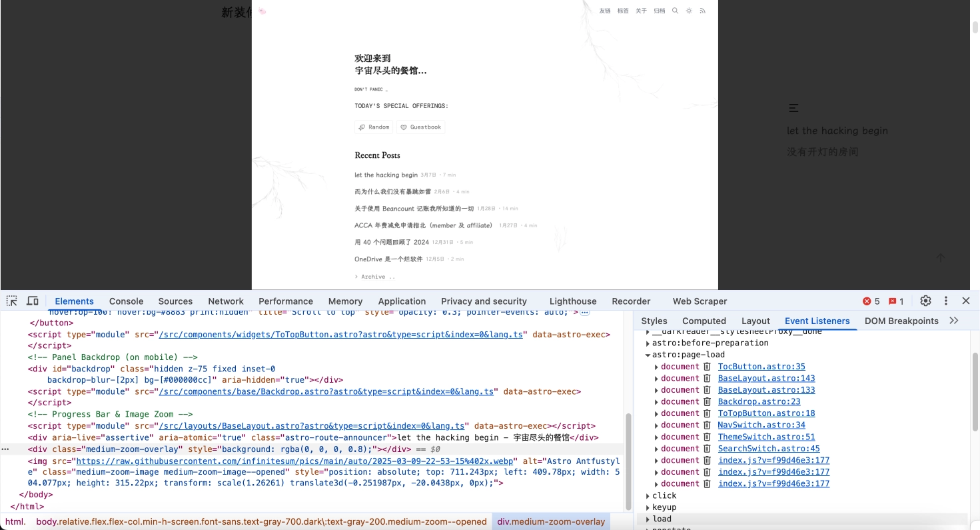Expand the click event listener group
Screen dimensions: 980x530
[648, 496]
